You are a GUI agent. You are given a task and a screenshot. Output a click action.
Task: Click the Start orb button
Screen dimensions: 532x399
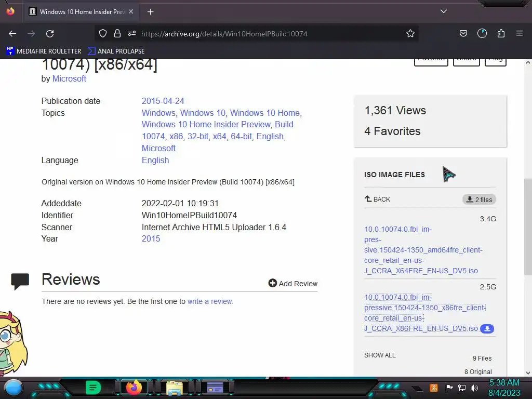14,388
